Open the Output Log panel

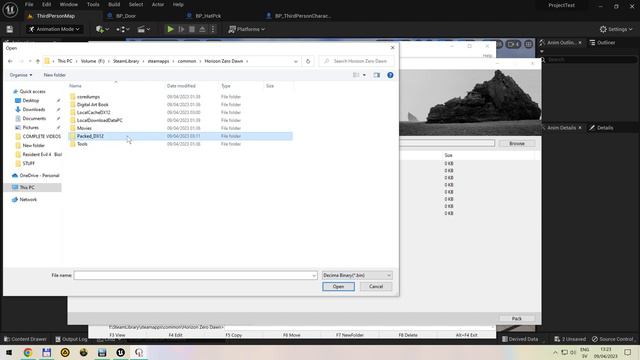coord(71,339)
